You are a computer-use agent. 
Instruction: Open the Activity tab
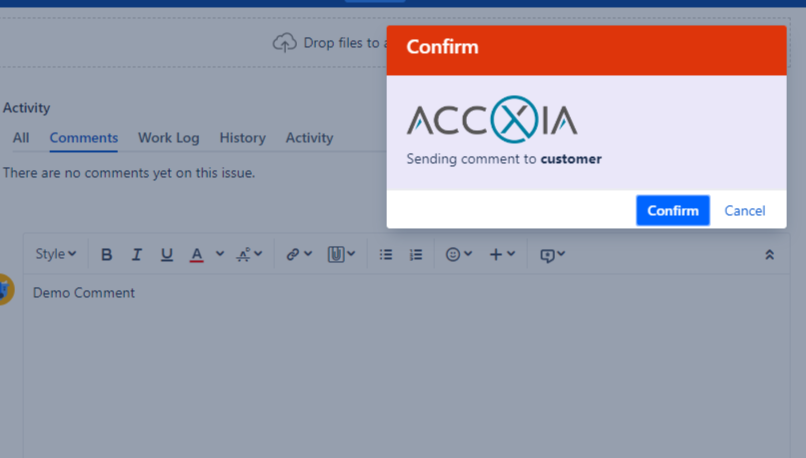click(x=309, y=138)
